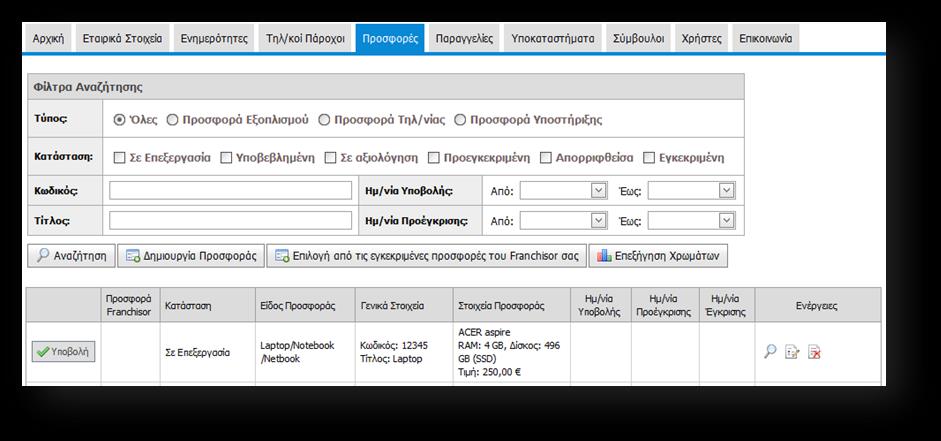Click the Γενικά Στοιχεία column header
The image size is (941, 441).
[x=403, y=305]
